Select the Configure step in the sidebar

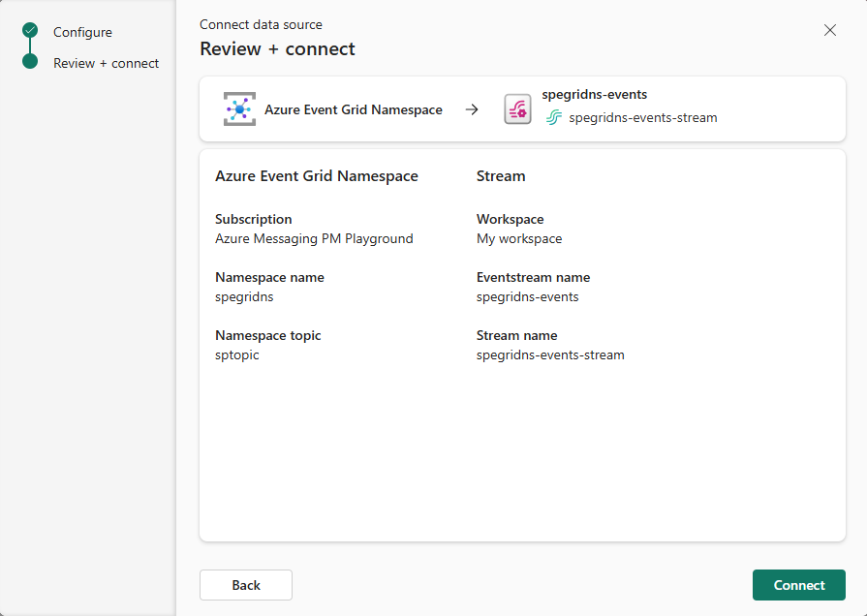click(84, 32)
